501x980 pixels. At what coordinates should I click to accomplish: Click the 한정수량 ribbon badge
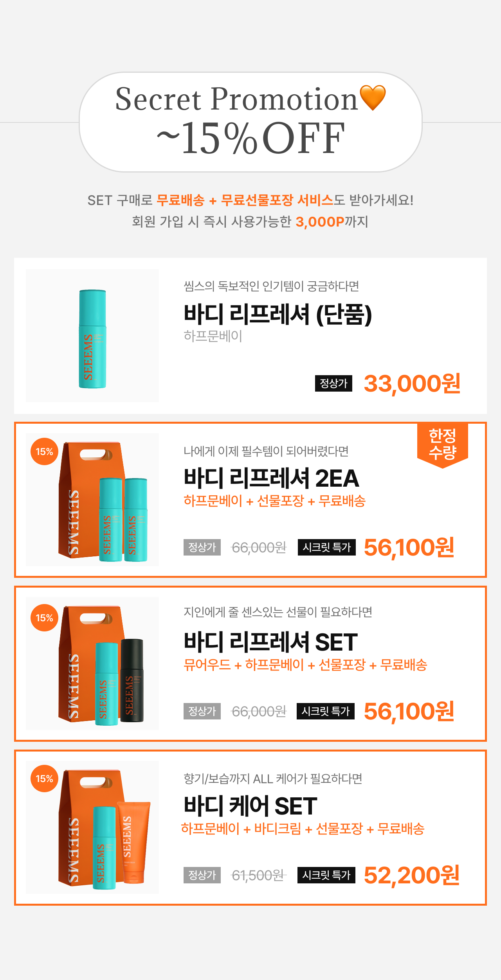[443, 444]
